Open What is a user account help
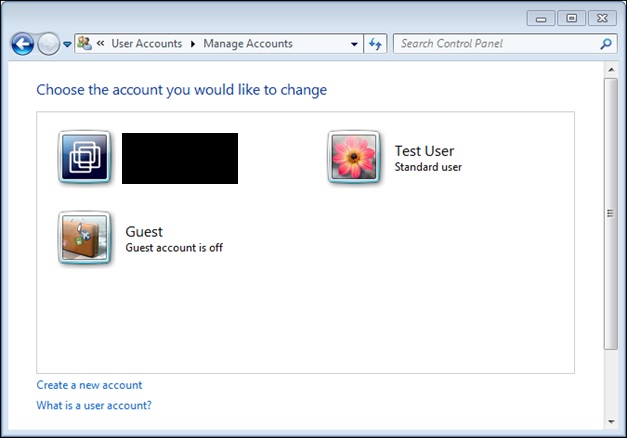 point(94,405)
